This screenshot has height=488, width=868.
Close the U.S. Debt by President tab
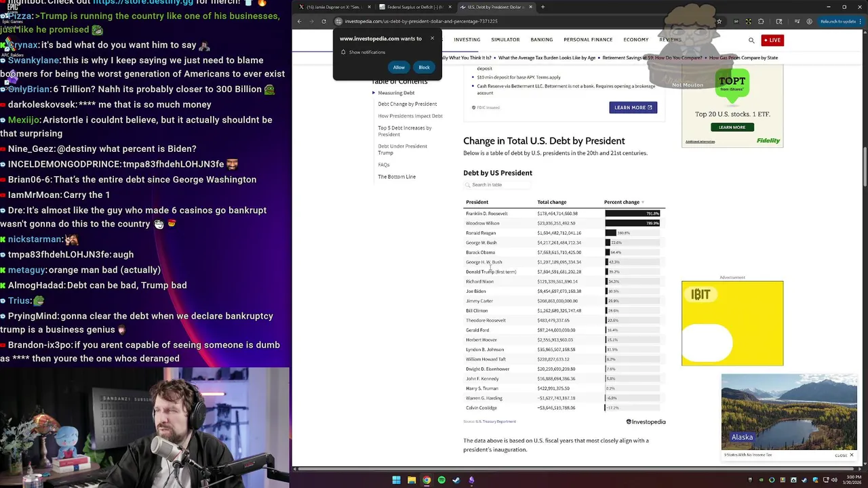tap(530, 7)
